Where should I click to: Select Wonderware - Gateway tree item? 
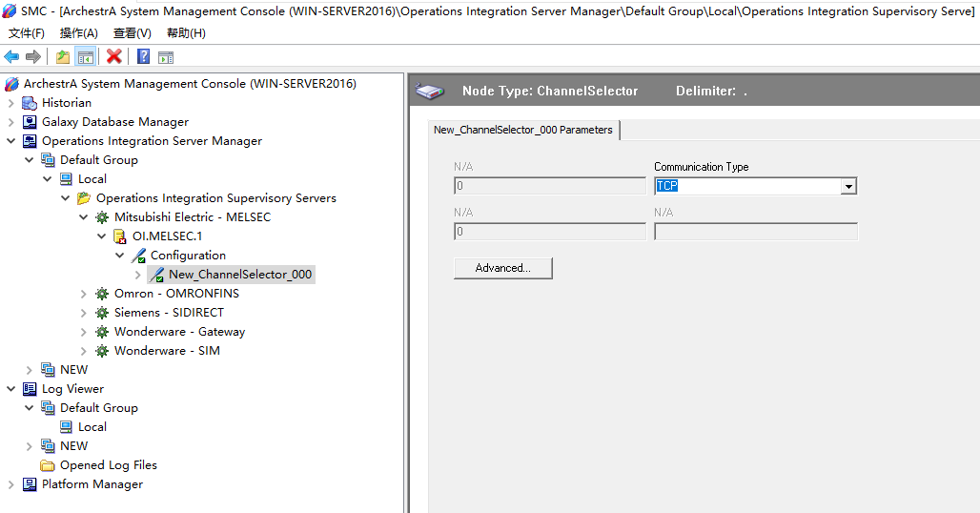coord(179,332)
